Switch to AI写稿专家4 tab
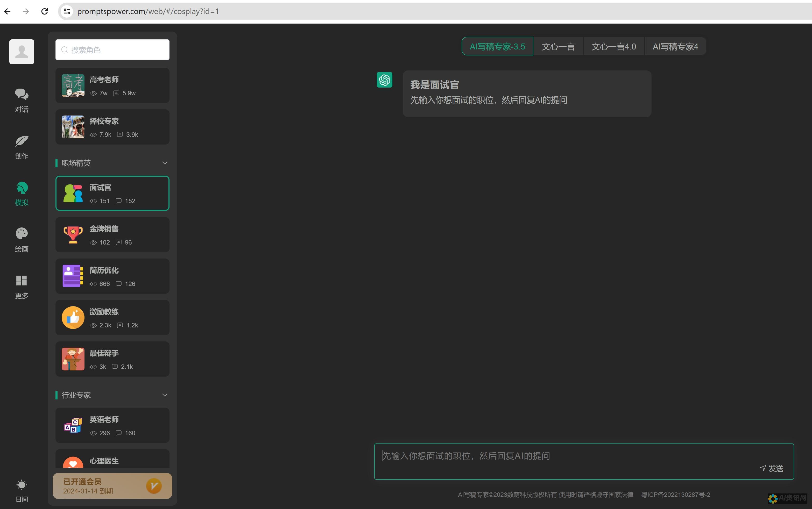Screen dimensions: 812x509 [x=675, y=46]
